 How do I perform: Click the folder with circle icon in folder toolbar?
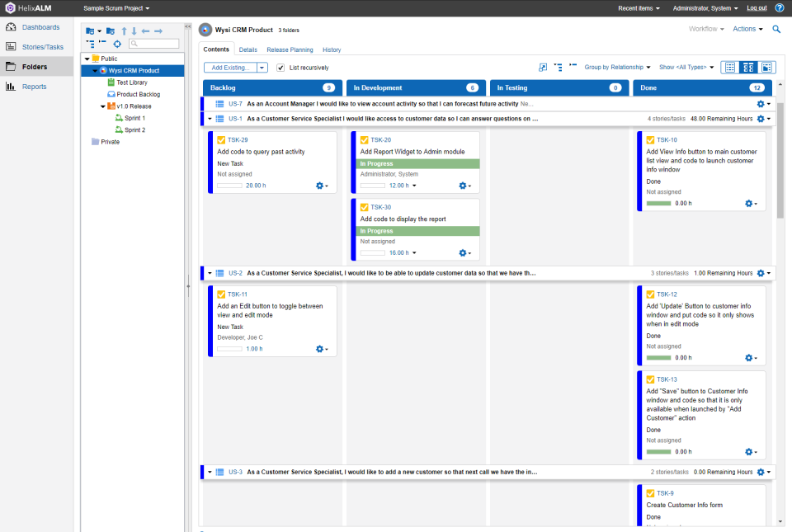(111, 31)
